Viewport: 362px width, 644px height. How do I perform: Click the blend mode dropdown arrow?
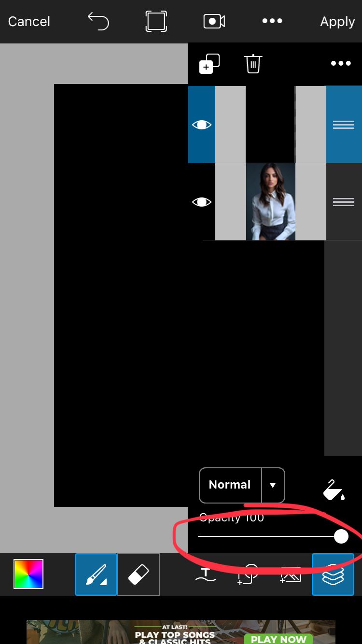pyautogui.click(x=273, y=485)
